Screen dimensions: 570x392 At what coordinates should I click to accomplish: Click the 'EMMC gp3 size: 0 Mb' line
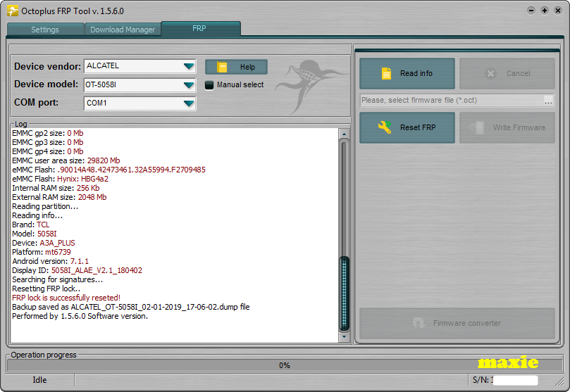(48, 142)
